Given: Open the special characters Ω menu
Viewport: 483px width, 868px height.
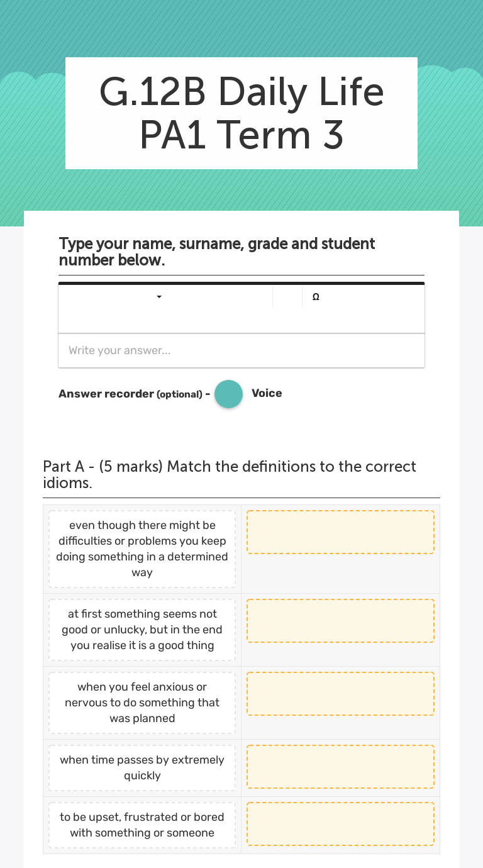Looking at the screenshot, I should [316, 296].
